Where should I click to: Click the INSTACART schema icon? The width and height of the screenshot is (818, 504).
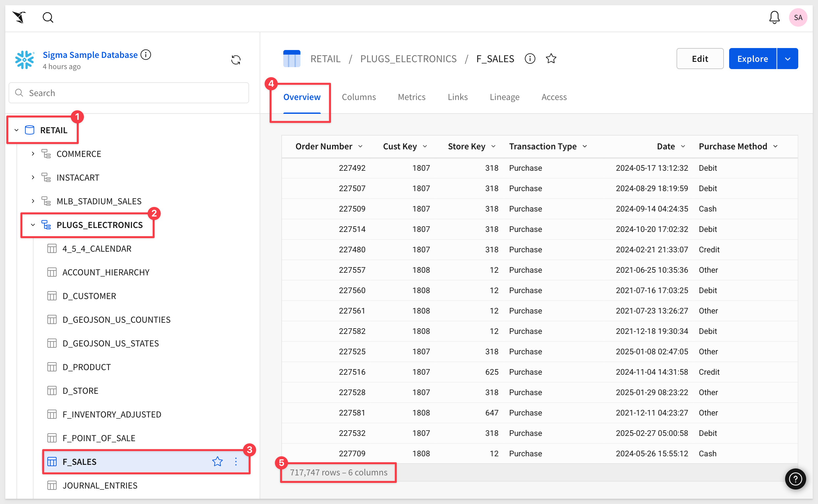(x=46, y=177)
